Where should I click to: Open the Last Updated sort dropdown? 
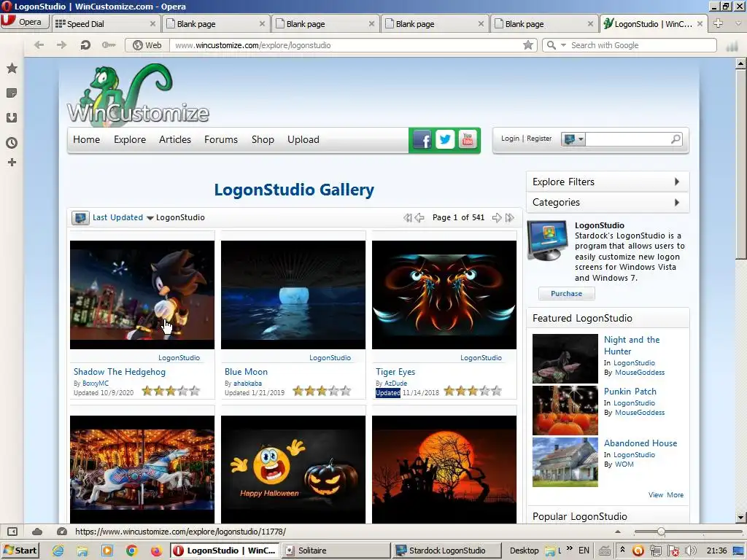point(123,217)
